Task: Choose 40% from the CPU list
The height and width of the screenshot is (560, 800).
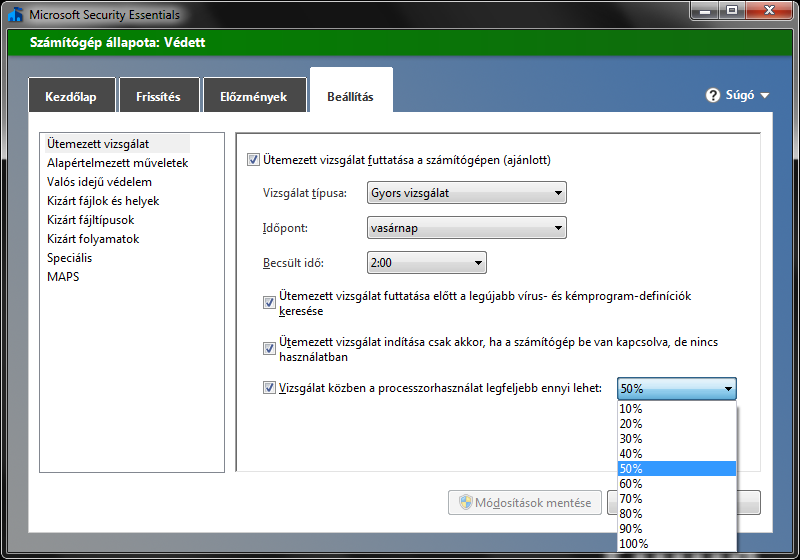Action: point(677,453)
